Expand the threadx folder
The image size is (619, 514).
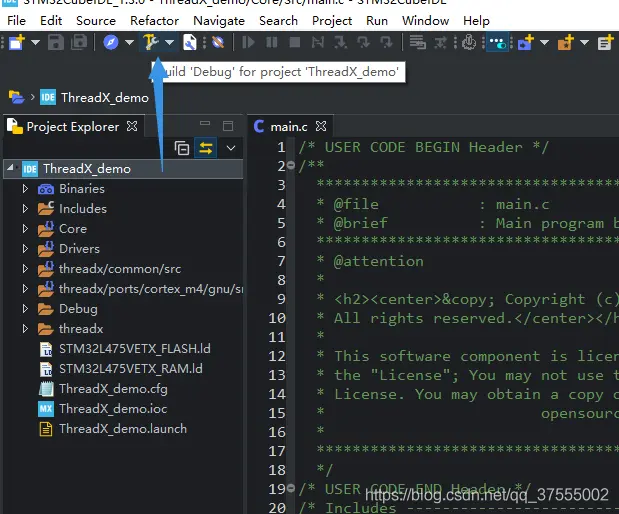coord(25,329)
